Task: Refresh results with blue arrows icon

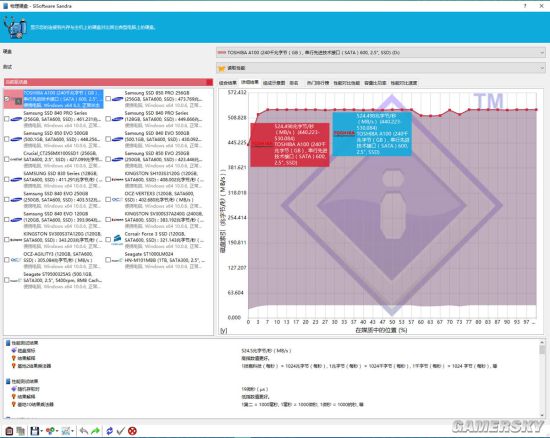Action: (x=109, y=431)
